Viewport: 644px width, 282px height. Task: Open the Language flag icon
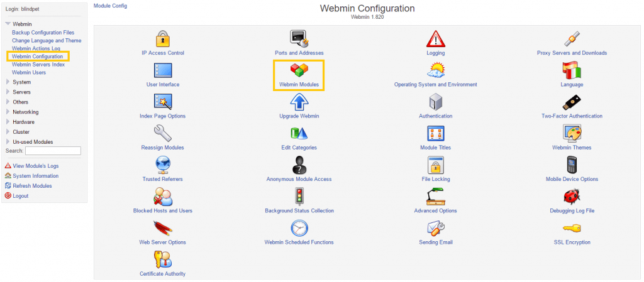click(572, 70)
